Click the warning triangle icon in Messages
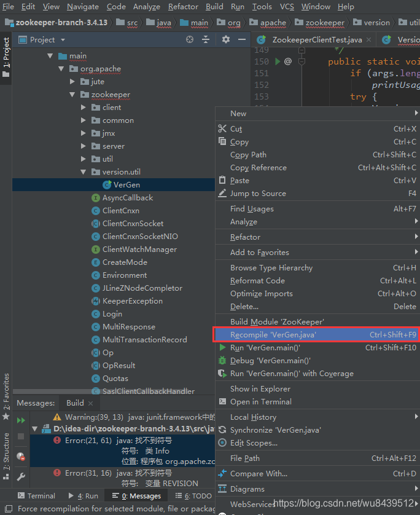Viewport: 420px width, 515px height. [x=57, y=417]
